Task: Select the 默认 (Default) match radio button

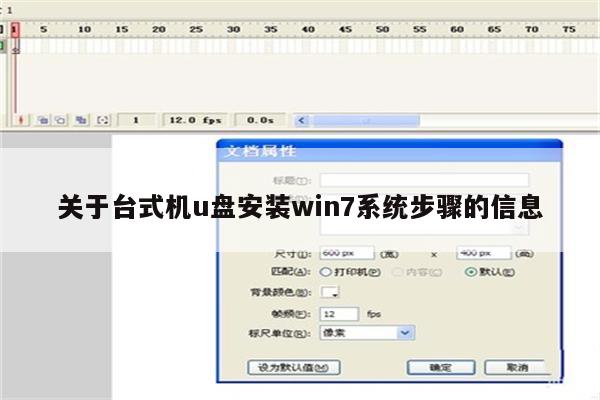Action: click(x=471, y=272)
